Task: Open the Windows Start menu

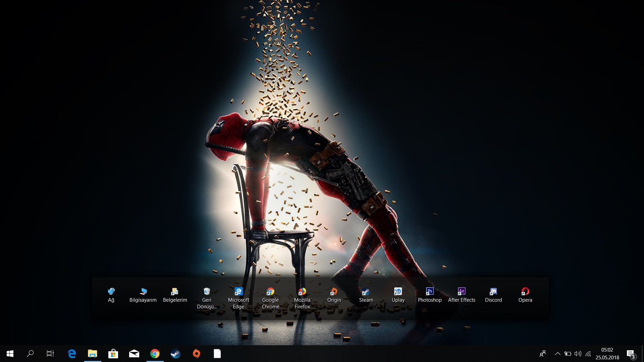Action: point(10,354)
